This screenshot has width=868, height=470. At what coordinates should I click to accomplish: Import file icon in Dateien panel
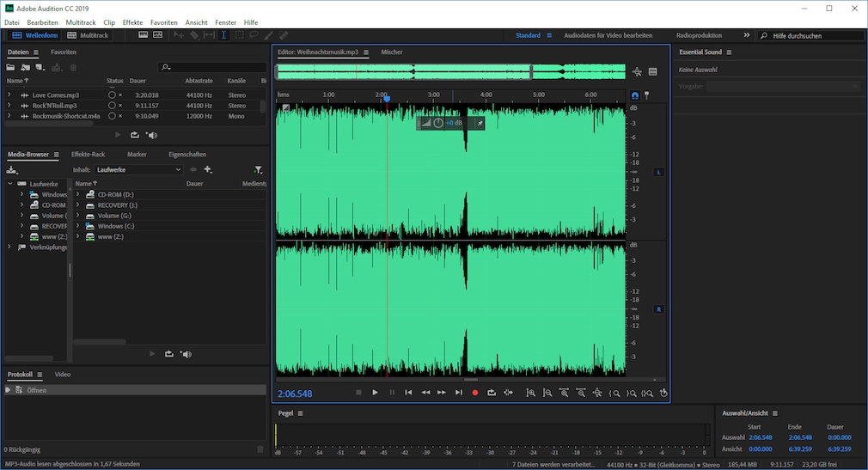[26, 68]
